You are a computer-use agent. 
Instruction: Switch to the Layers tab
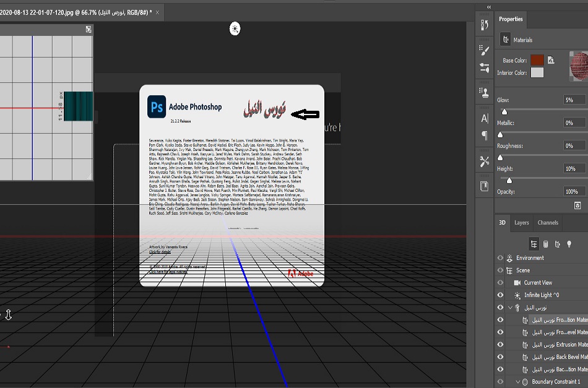coord(521,223)
